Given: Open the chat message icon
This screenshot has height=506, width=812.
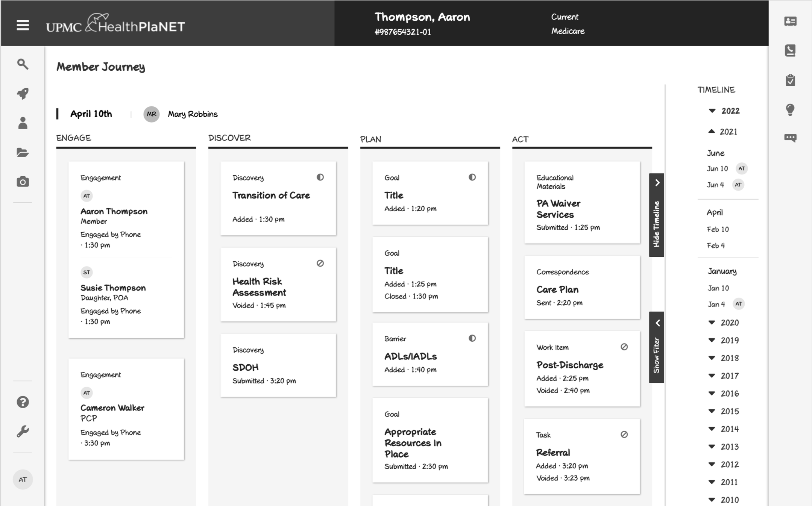Looking at the screenshot, I should tap(790, 138).
